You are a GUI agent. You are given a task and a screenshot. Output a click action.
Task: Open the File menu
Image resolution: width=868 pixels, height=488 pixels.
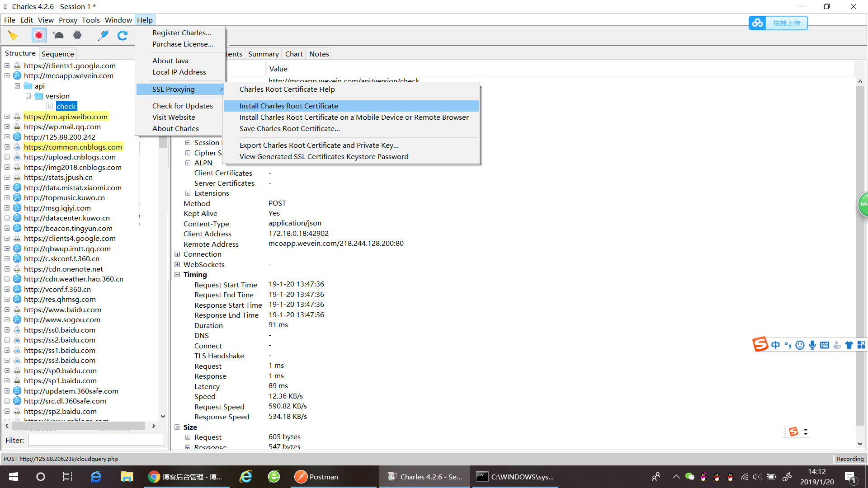(x=9, y=20)
